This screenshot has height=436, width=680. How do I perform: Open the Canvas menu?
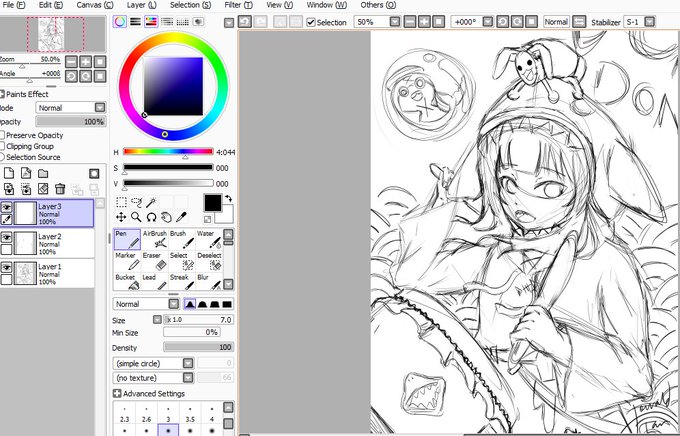tap(95, 5)
